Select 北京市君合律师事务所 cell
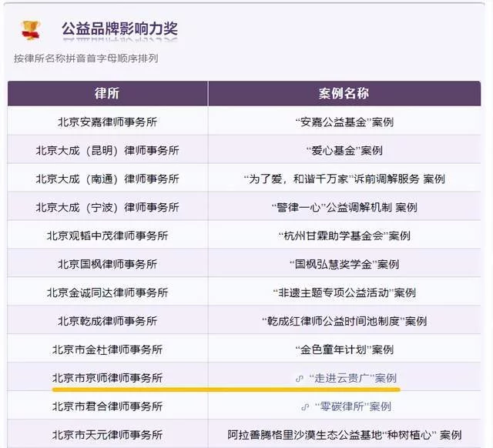This screenshot has width=493, height=448. 108,406
